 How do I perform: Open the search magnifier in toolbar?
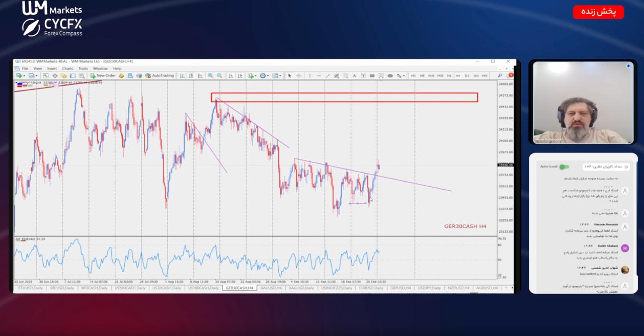500,75
